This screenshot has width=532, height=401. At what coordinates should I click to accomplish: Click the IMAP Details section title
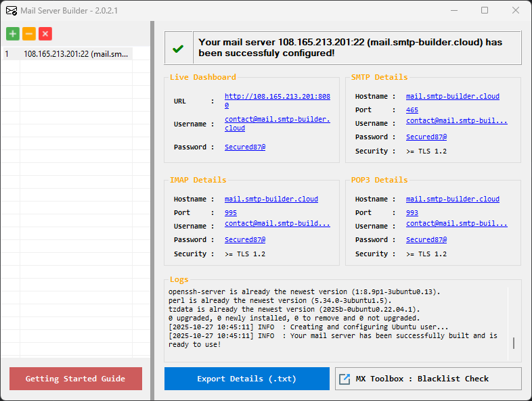[x=198, y=180]
